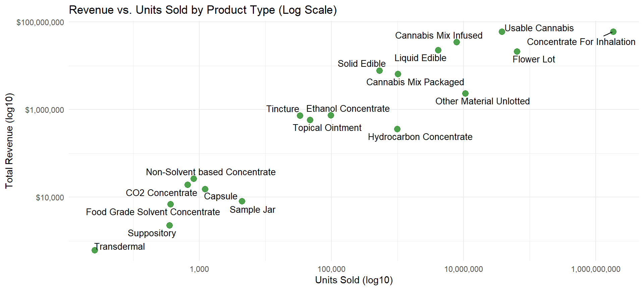Select the Non-Solvent based Concentrate label
The height and width of the screenshot is (290, 644).
coord(211,172)
